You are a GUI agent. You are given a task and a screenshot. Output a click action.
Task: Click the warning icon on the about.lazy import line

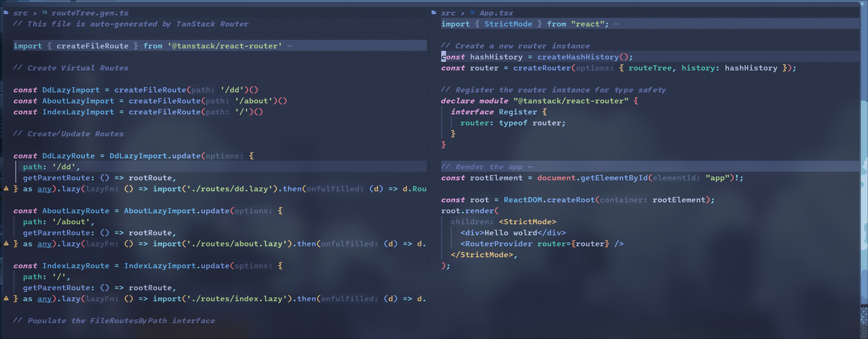tap(6, 243)
